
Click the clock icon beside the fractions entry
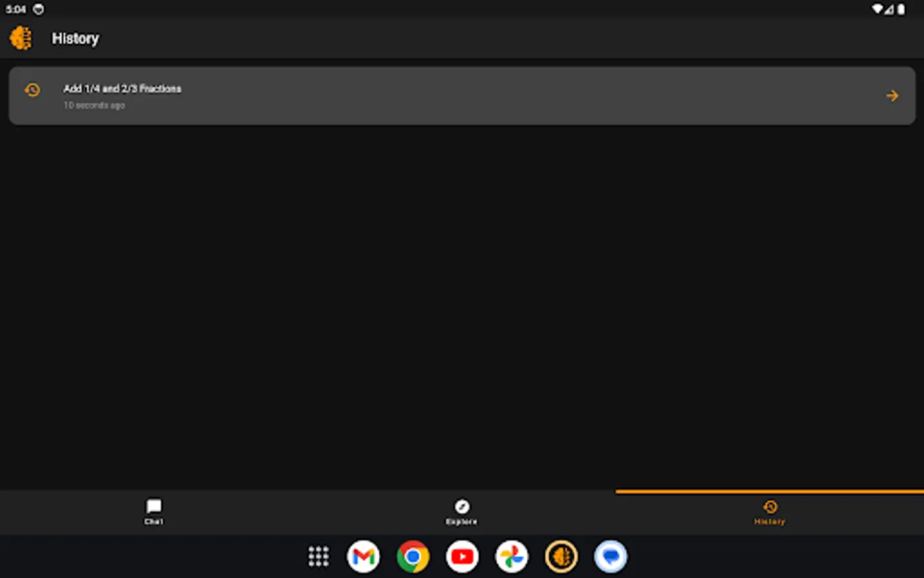[x=32, y=90]
